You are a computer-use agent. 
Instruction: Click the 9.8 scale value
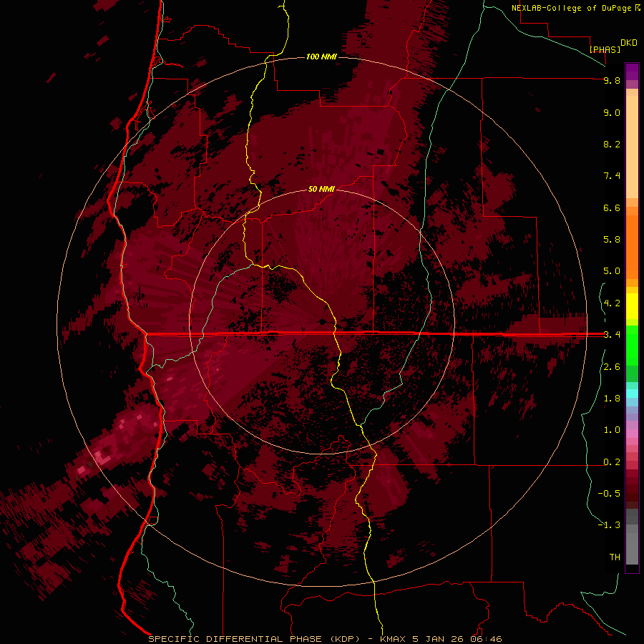[x=612, y=80]
